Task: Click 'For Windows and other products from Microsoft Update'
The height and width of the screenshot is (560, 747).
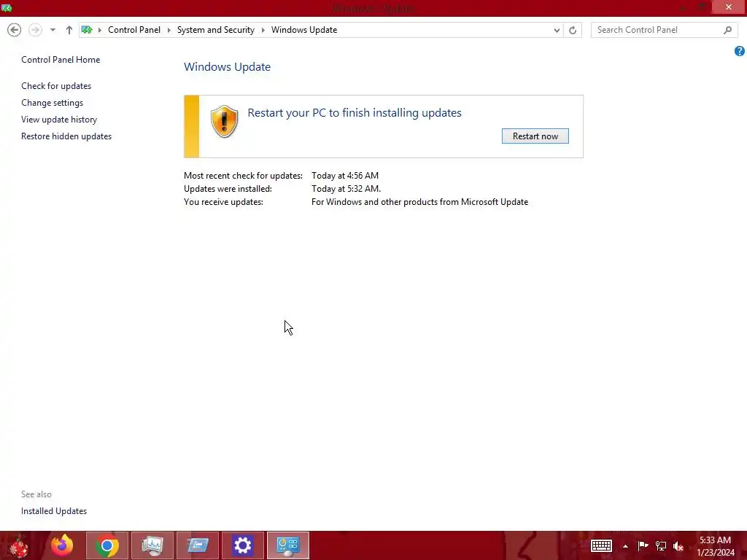Action: tap(419, 202)
